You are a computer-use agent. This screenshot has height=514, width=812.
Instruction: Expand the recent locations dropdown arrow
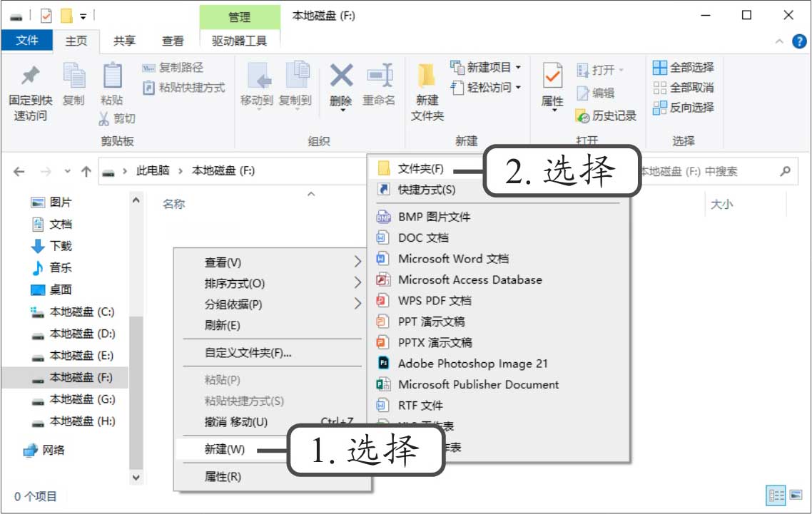point(67,171)
